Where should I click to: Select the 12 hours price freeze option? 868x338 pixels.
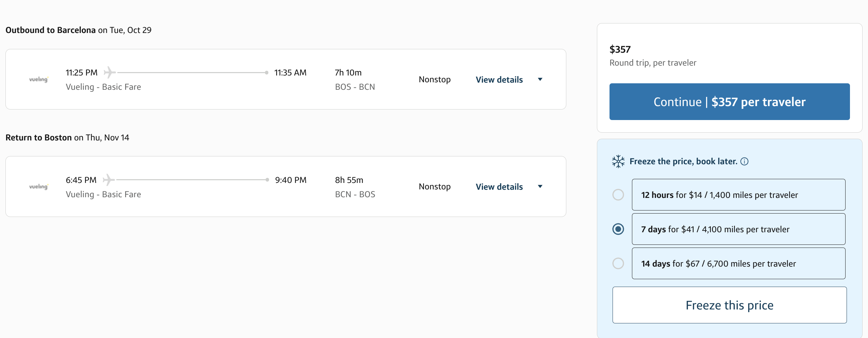[x=618, y=195]
